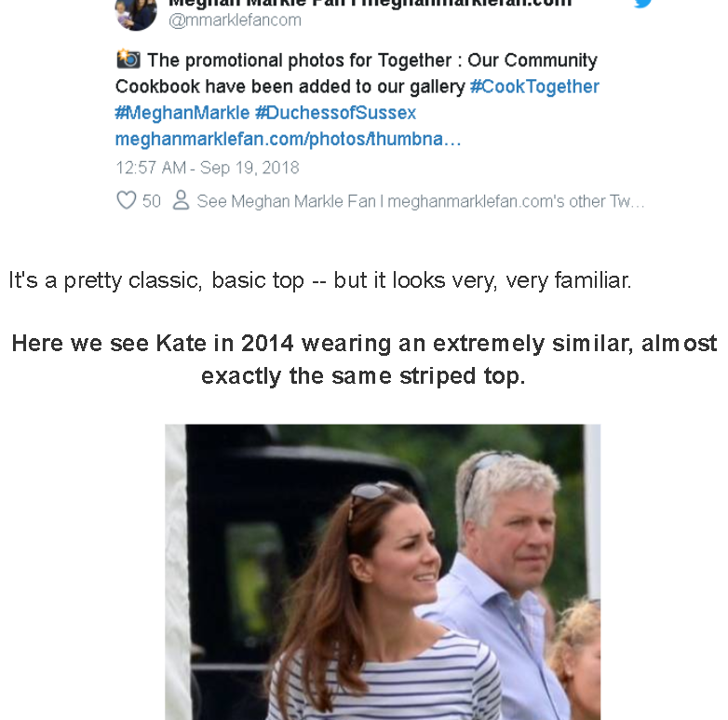Open tweet timestamp 12:57 AM Sep 19, 2018
The image size is (728, 720).
point(207,168)
